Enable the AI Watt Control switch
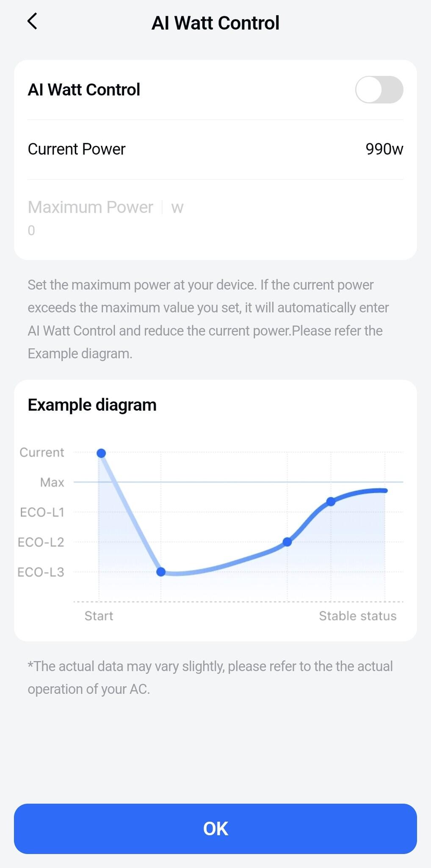Viewport: 431px width, 868px height. [379, 90]
